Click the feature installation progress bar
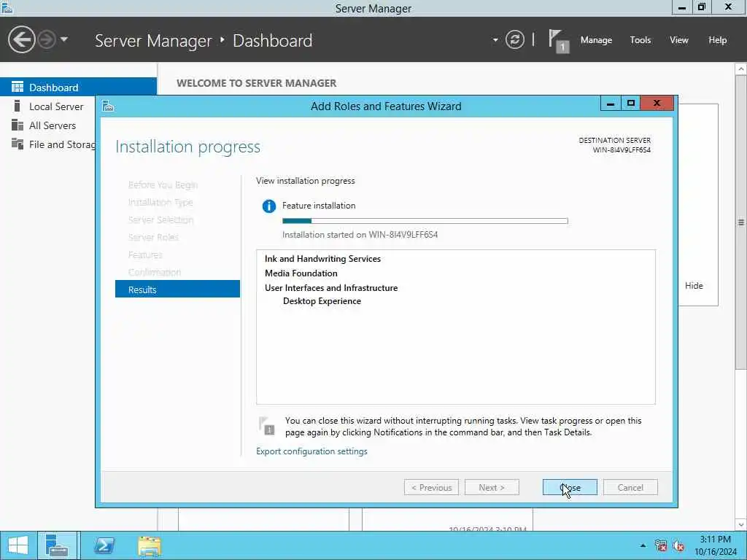Image resolution: width=747 pixels, height=560 pixels. [x=425, y=221]
